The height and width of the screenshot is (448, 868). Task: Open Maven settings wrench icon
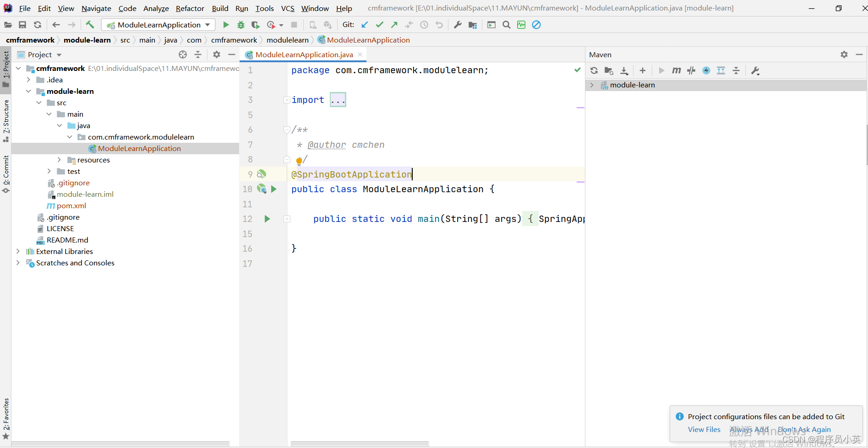[755, 70]
